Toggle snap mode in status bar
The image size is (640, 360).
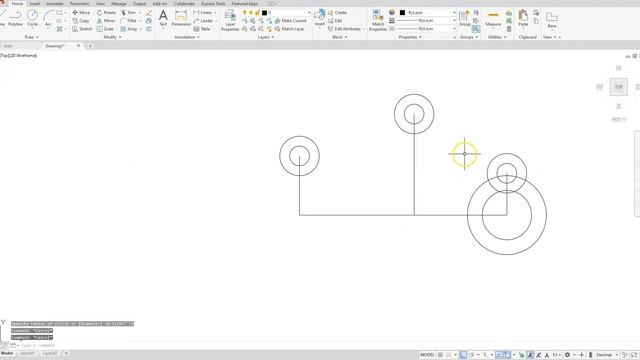tap(449, 355)
